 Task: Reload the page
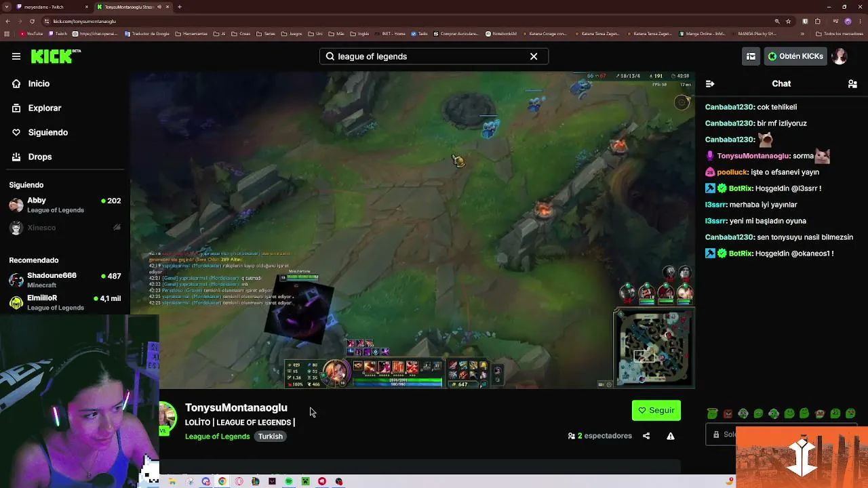point(32,21)
